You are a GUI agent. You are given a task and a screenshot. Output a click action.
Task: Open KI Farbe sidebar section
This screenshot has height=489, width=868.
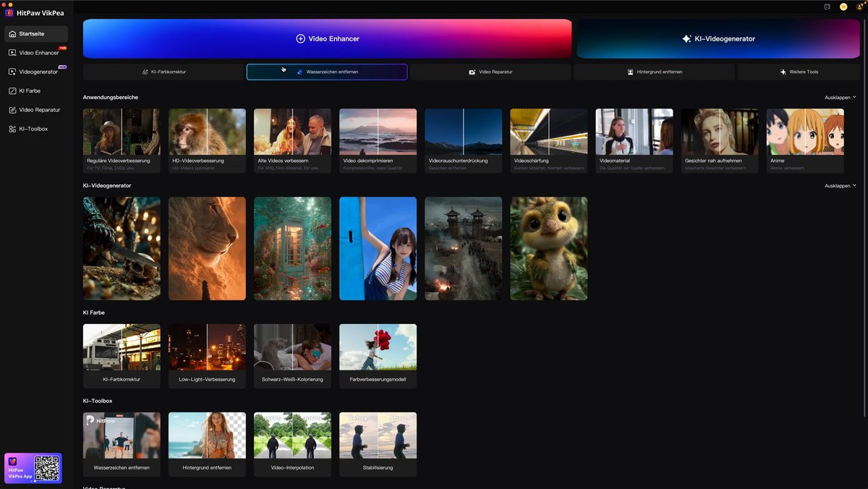pyautogui.click(x=36, y=90)
